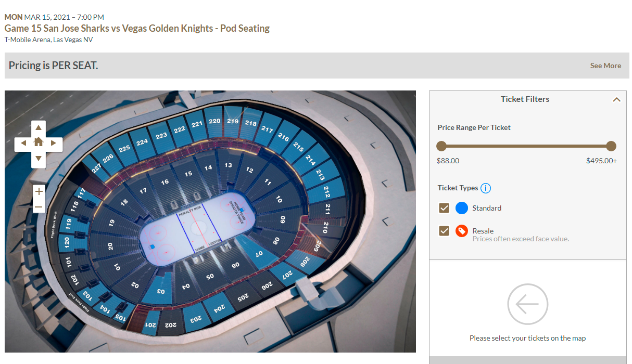Click the minimum price slider handle
The height and width of the screenshot is (364, 632).
coord(441,146)
